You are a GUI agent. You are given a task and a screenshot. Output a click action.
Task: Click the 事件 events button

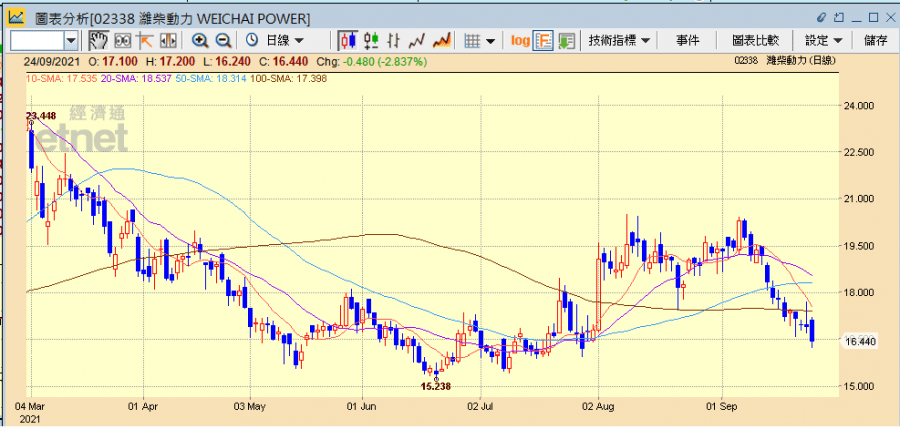click(x=687, y=40)
